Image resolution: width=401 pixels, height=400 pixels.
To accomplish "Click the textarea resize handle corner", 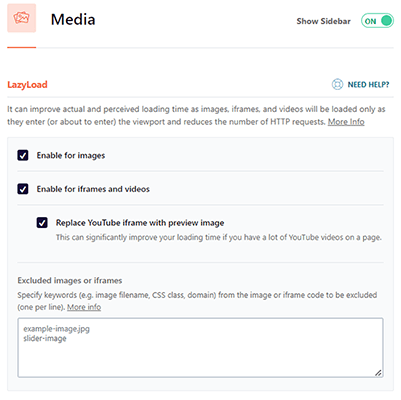I will 378,373.
